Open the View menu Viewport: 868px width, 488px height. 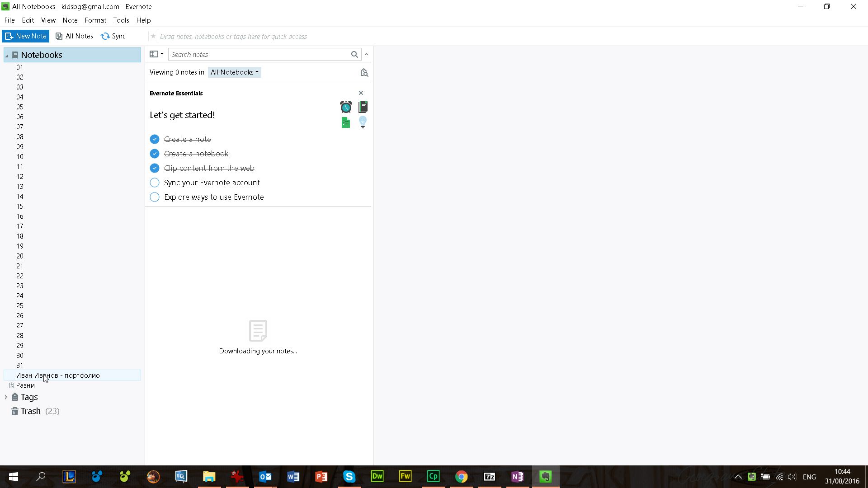pos(48,20)
